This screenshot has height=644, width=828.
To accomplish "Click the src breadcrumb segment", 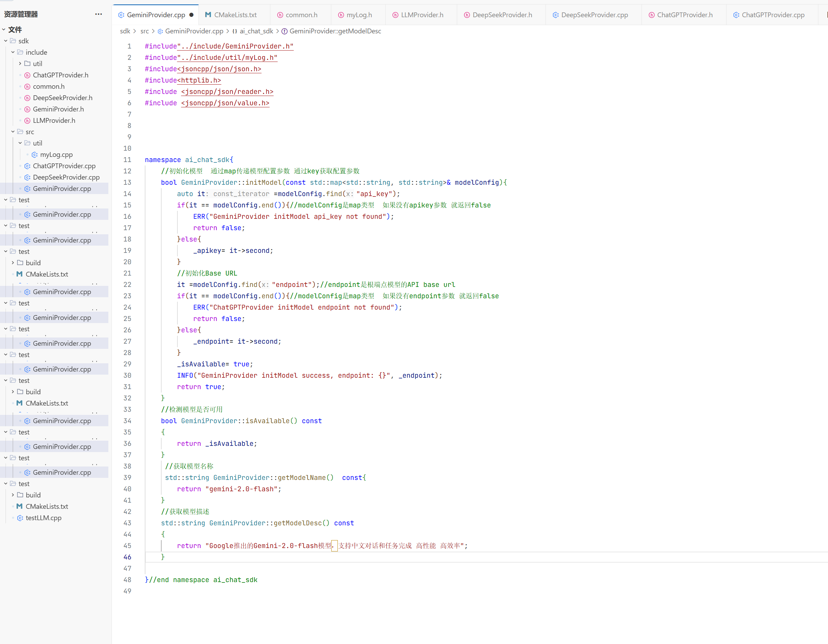I will tap(144, 31).
